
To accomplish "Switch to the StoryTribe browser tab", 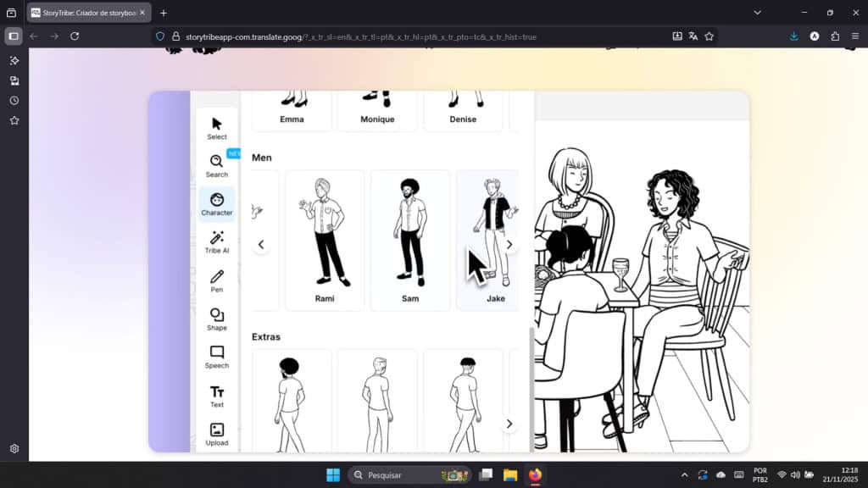I will pyautogui.click(x=85, y=13).
